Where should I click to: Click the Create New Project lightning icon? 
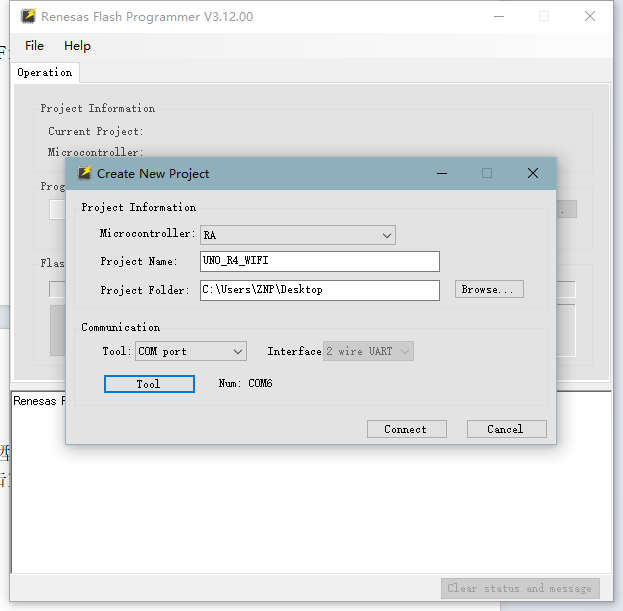[x=84, y=173]
